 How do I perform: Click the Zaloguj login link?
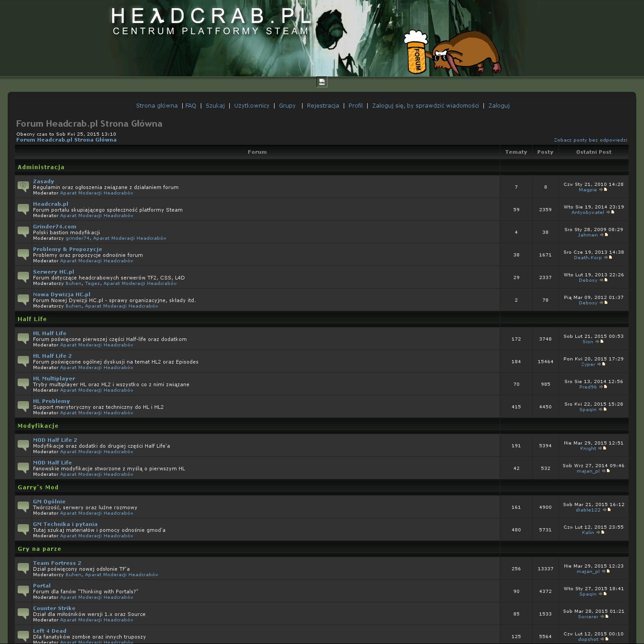coord(499,106)
